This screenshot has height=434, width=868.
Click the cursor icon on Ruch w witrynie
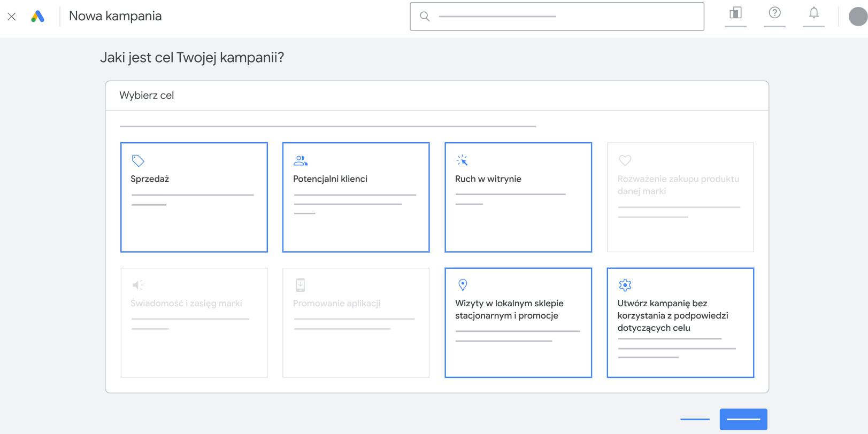coord(462,160)
